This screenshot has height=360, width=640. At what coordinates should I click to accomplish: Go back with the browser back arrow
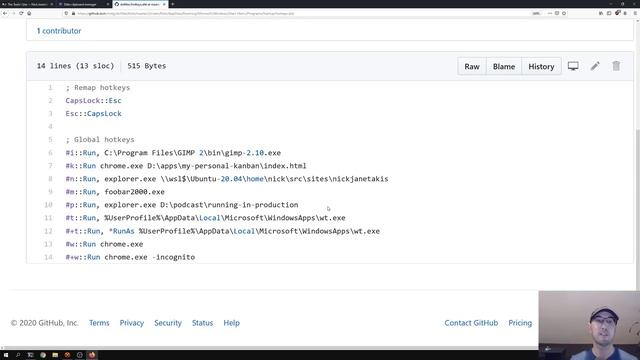click(5, 13)
